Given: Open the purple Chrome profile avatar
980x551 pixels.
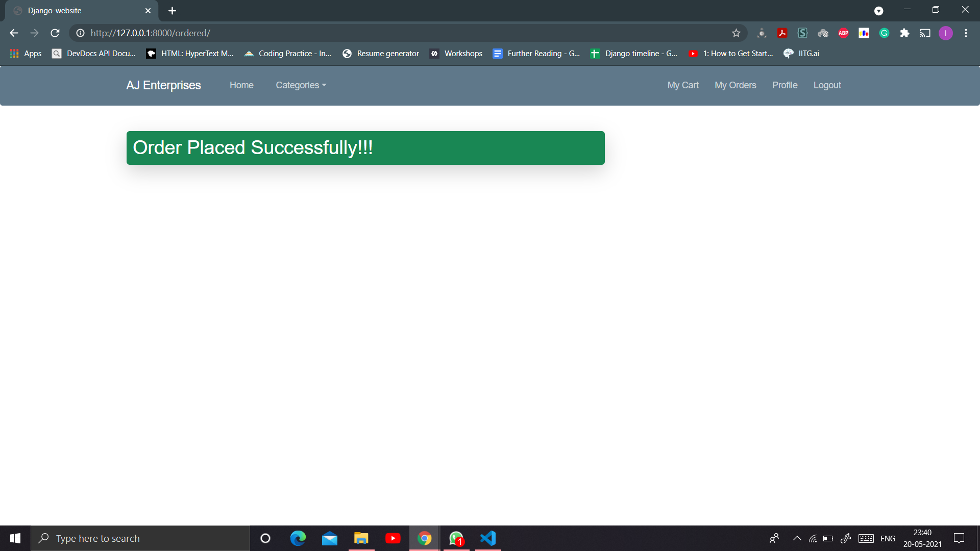Looking at the screenshot, I should [946, 33].
